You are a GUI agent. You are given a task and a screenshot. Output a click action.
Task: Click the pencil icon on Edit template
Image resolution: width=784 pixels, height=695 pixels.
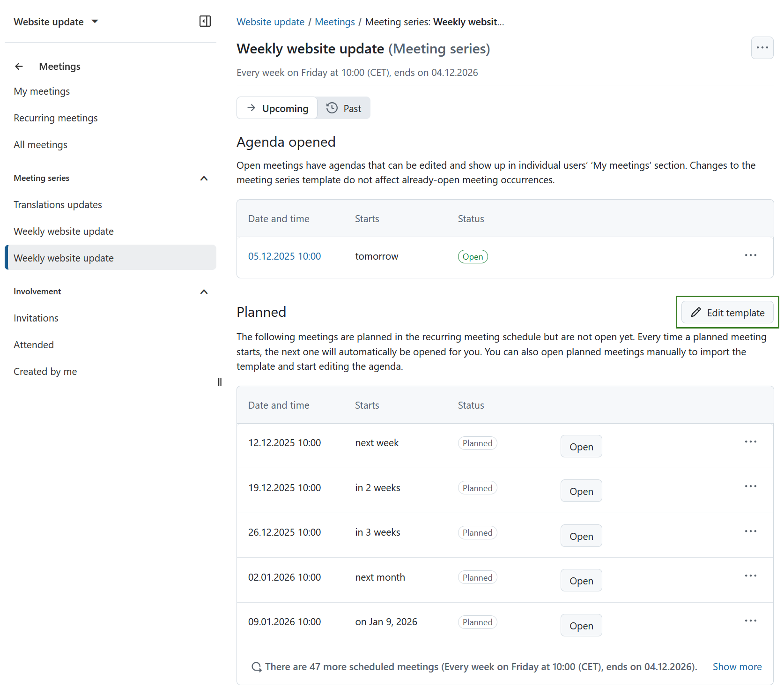click(695, 312)
